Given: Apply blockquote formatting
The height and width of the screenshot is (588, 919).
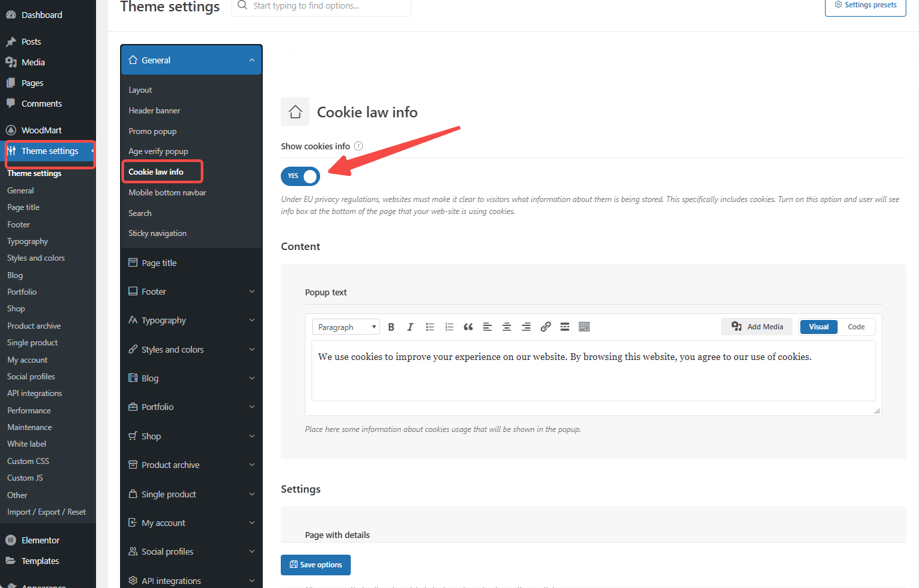Looking at the screenshot, I should point(468,327).
